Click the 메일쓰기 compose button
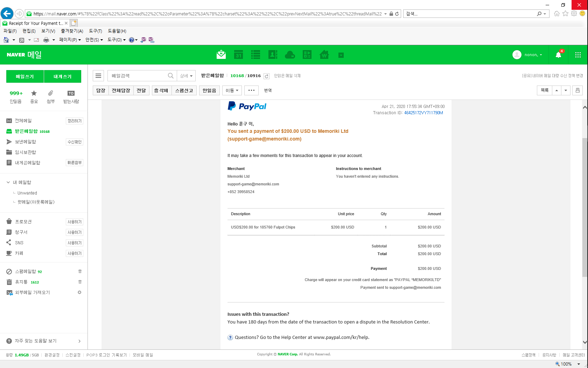This screenshot has height=368, width=588. point(25,76)
